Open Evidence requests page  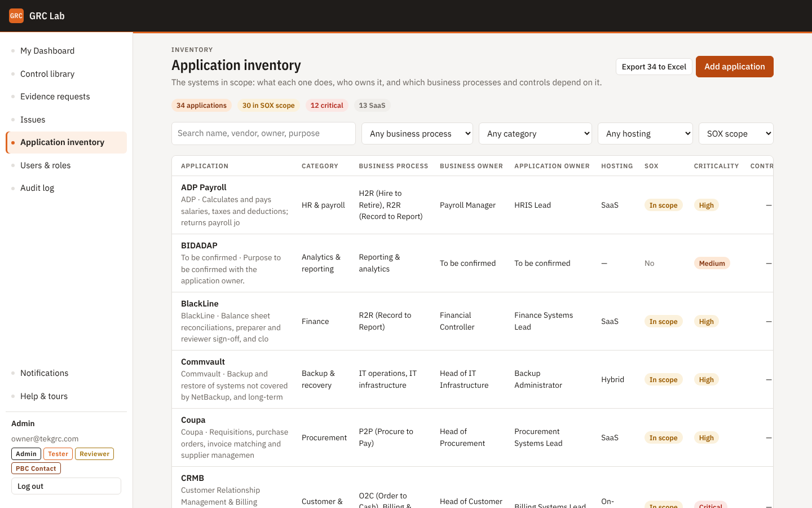pyautogui.click(x=66, y=97)
